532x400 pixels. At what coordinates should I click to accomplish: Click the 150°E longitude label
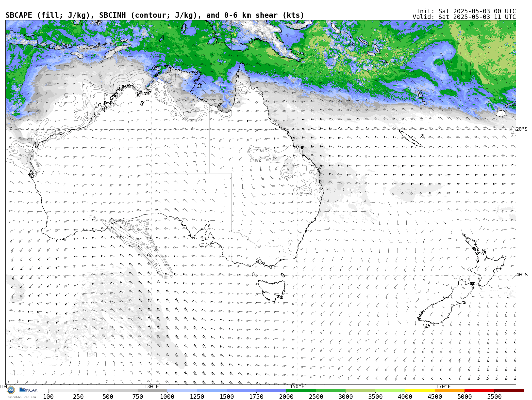297,386
